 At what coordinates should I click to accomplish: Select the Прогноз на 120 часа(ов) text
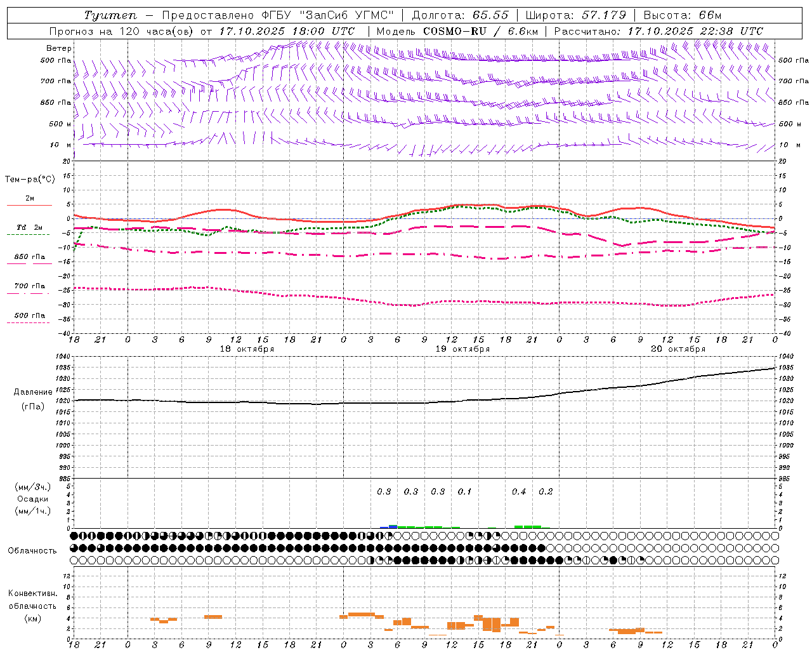[x=122, y=31]
